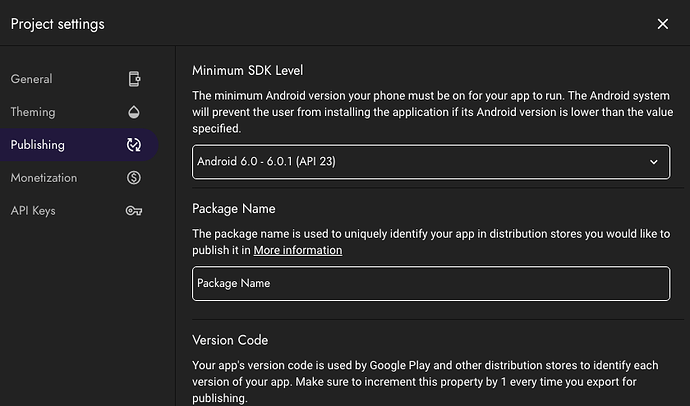Click the phone icon beside General
The image size is (690, 406).
[x=134, y=79]
